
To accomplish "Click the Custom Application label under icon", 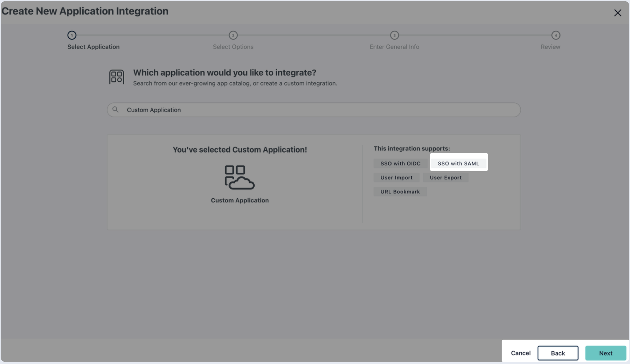I will (x=240, y=200).
